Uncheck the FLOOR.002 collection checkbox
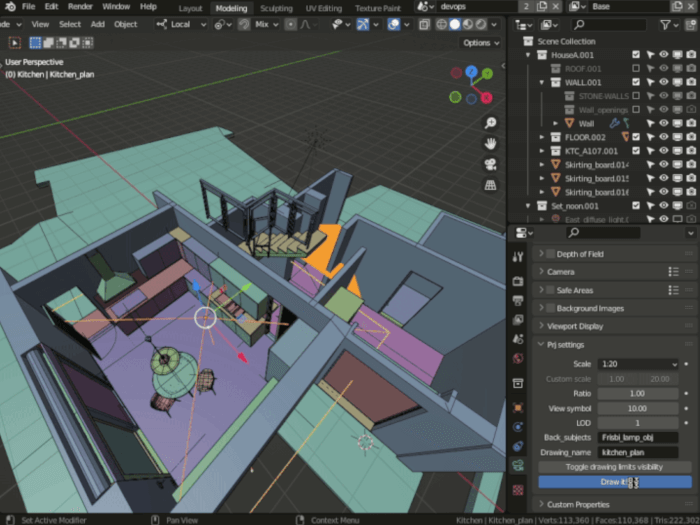Screen dimensions: 700x525 click(636, 137)
